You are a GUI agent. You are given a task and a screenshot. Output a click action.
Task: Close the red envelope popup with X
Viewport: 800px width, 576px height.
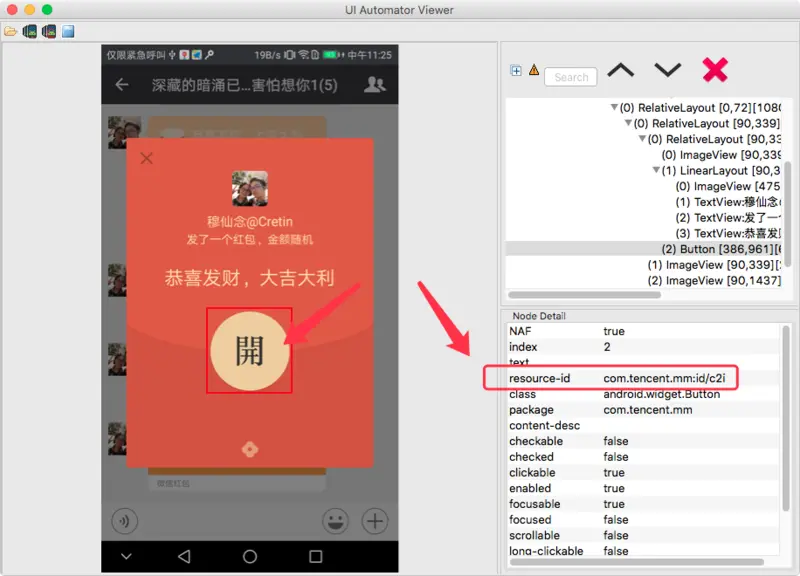pos(146,158)
